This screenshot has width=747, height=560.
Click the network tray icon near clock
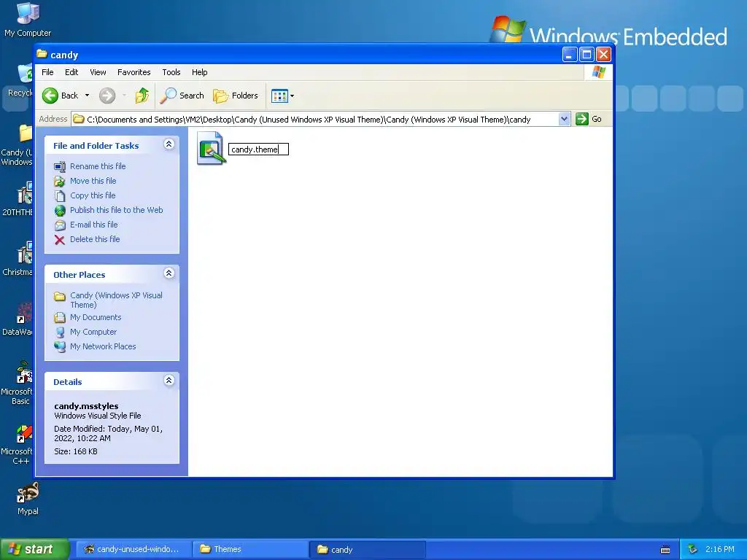(x=693, y=550)
